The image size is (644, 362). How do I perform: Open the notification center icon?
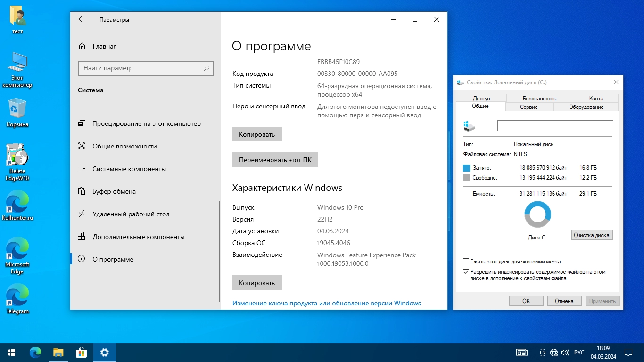[x=628, y=353]
